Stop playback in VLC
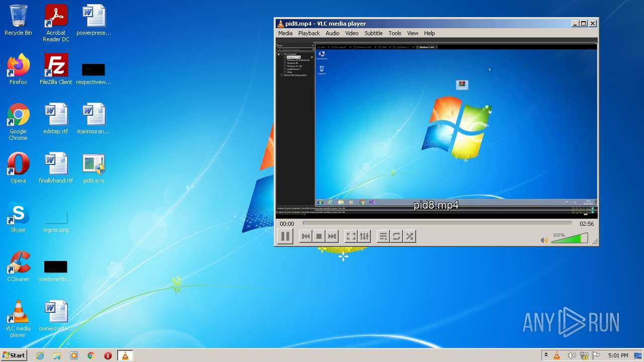 pos(319,236)
